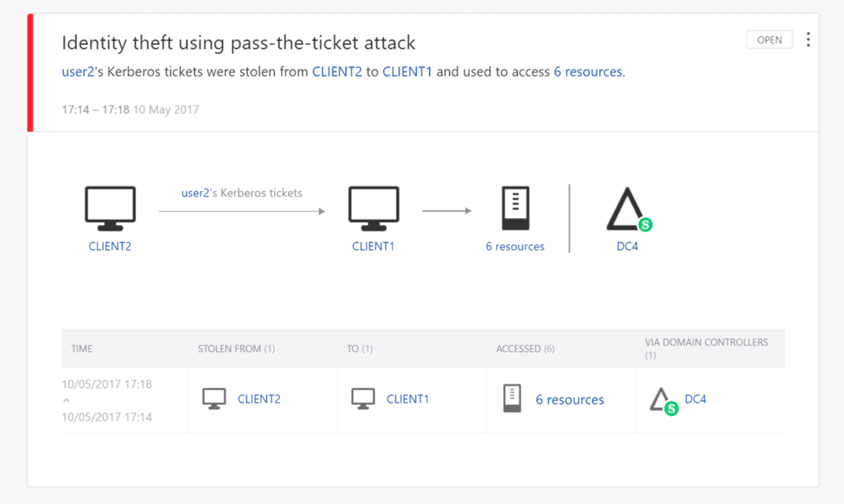Click the CLIENT1 icon in the To column

click(x=363, y=397)
